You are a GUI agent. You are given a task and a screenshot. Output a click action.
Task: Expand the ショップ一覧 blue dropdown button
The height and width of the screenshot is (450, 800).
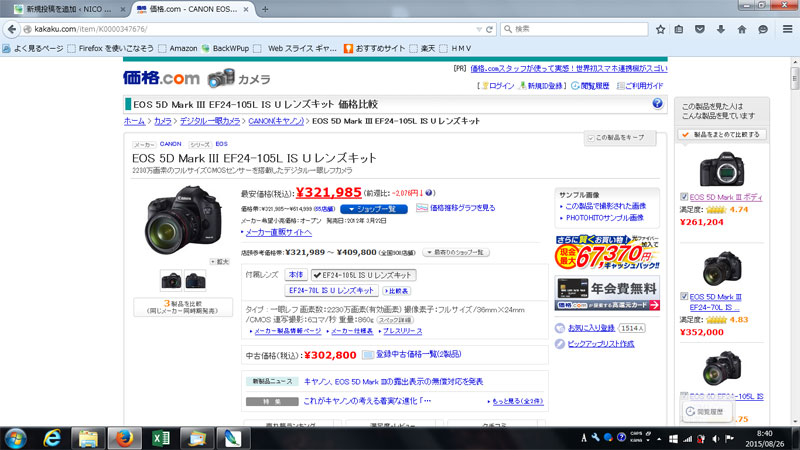pos(374,209)
